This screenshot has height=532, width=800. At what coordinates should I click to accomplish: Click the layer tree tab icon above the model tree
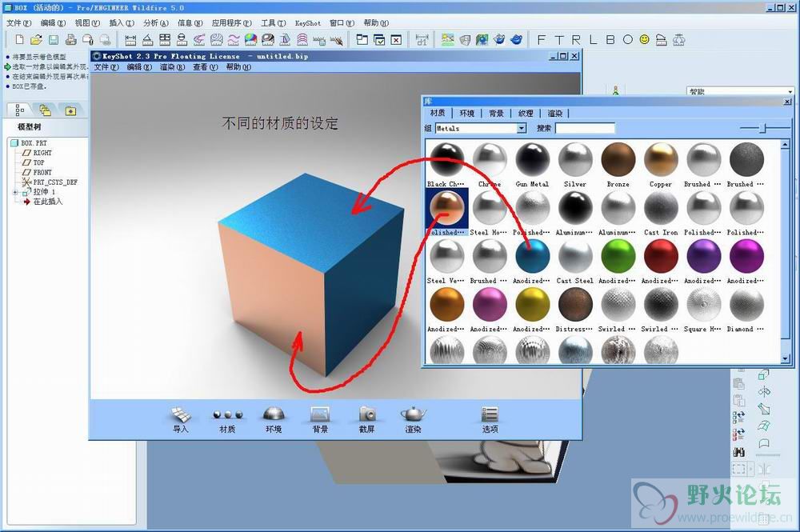[45, 110]
